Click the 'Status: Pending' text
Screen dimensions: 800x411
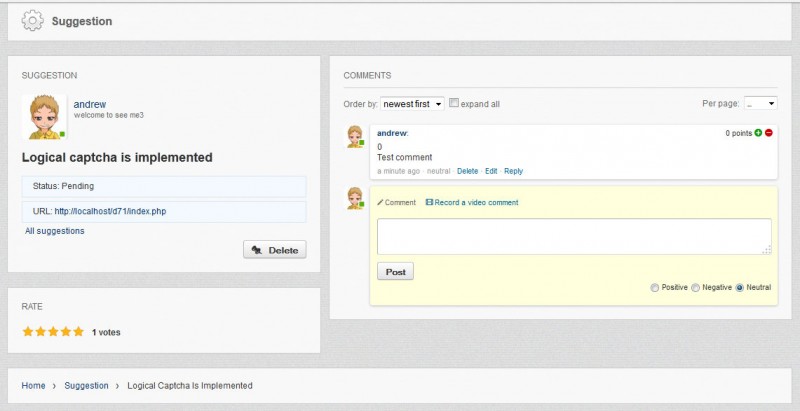click(x=63, y=186)
